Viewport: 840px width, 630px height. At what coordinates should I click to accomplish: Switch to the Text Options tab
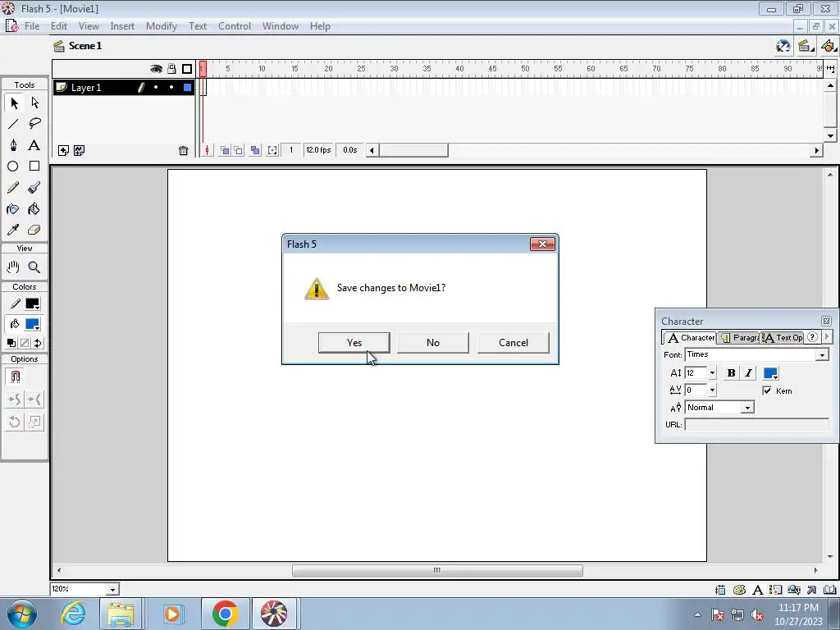click(782, 337)
